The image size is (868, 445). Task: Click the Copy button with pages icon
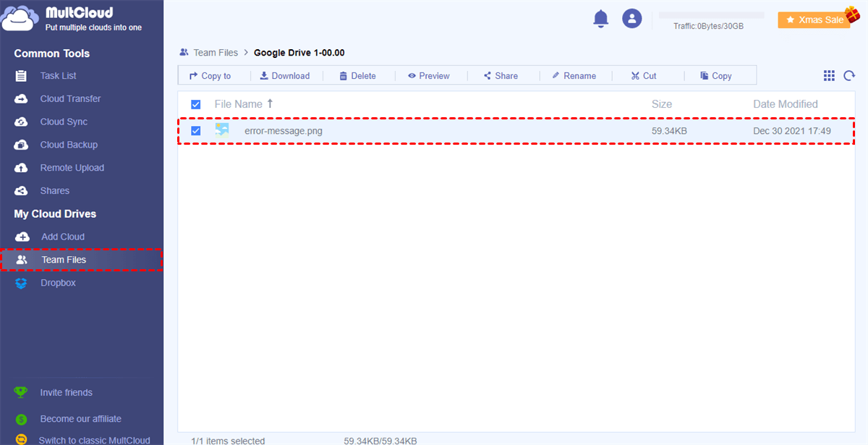point(716,76)
